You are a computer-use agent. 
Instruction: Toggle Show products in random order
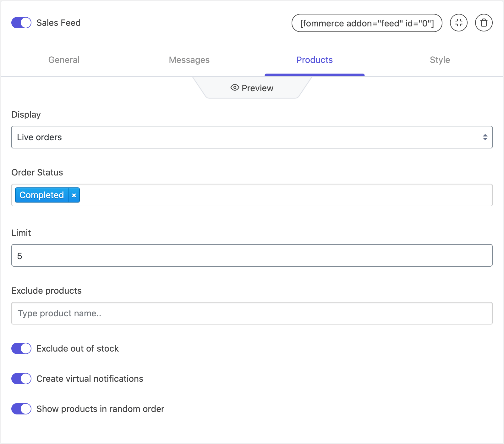[x=21, y=409]
